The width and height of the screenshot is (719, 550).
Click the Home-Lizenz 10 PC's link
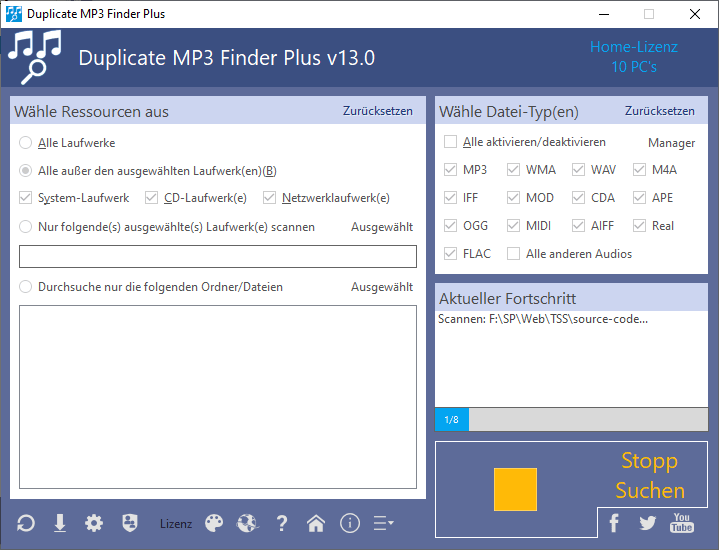click(634, 57)
